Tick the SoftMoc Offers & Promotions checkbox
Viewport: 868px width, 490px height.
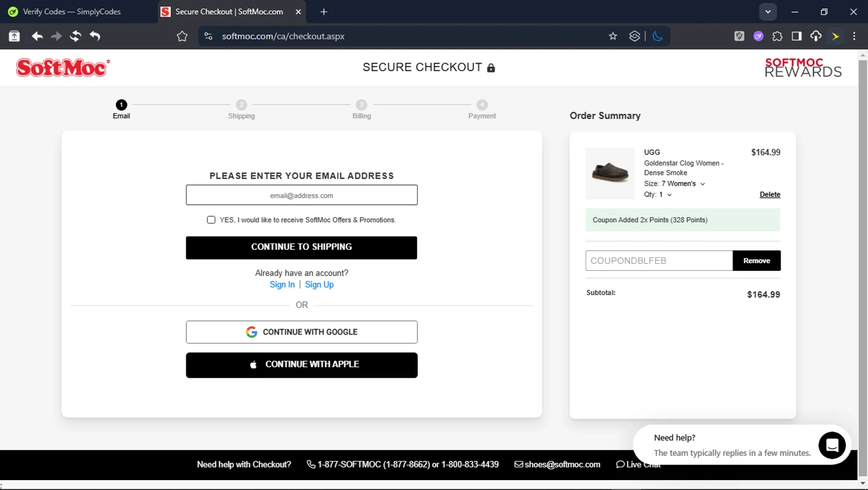click(x=211, y=220)
